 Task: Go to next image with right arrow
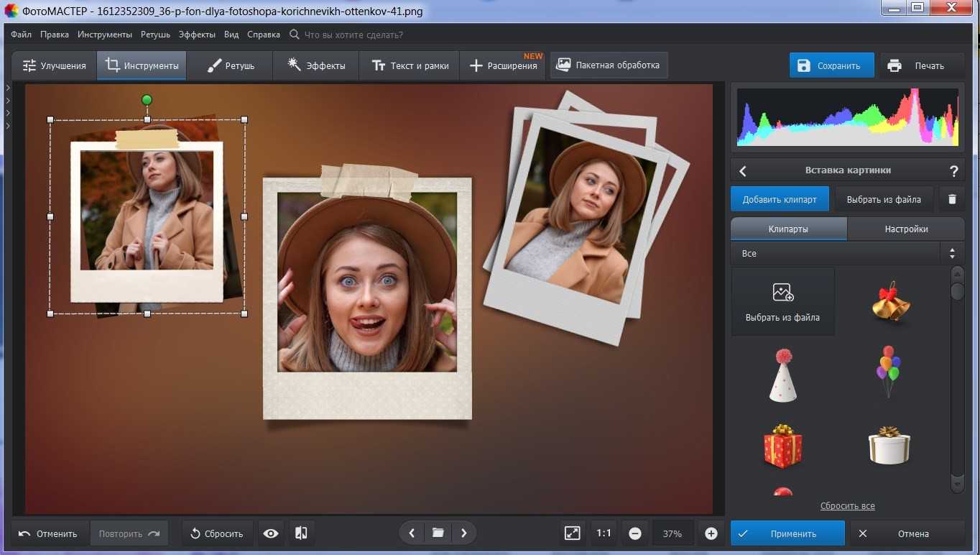[464, 533]
